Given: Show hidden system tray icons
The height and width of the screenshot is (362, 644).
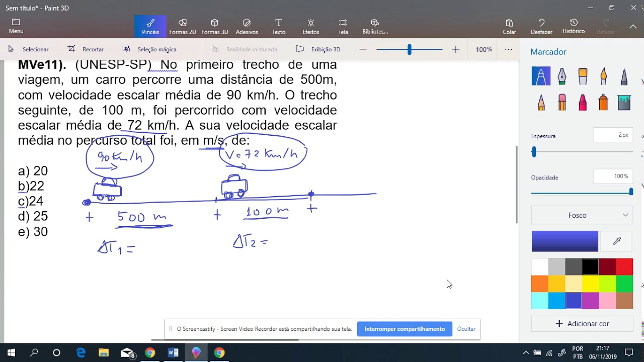Looking at the screenshot, I should [526, 353].
